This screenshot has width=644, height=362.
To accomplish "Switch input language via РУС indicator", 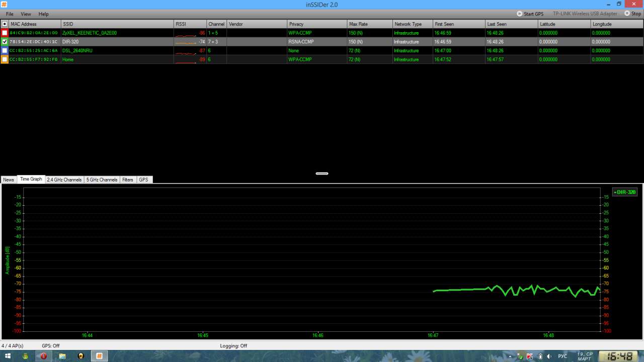I will tap(562, 356).
